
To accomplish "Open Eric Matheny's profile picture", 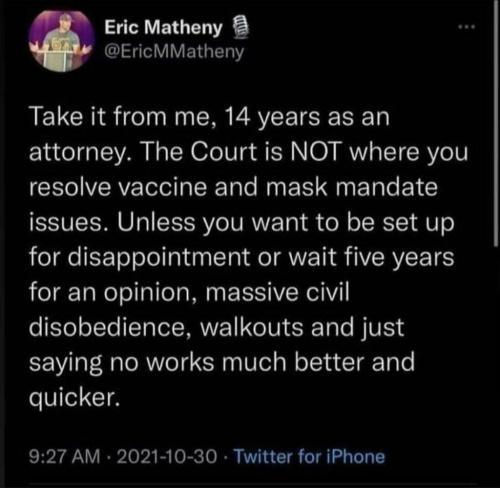I will point(61,41).
